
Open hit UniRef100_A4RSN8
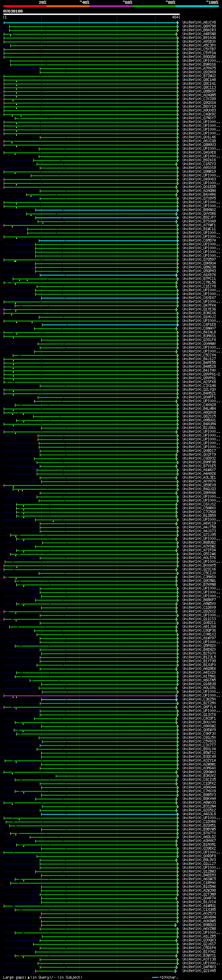[x=199, y=34]
